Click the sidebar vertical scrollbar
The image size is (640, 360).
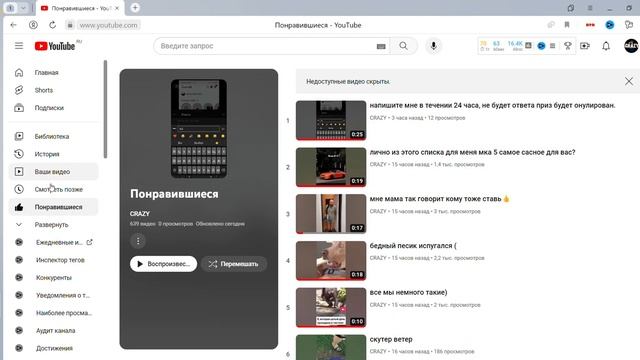point(105,109)
